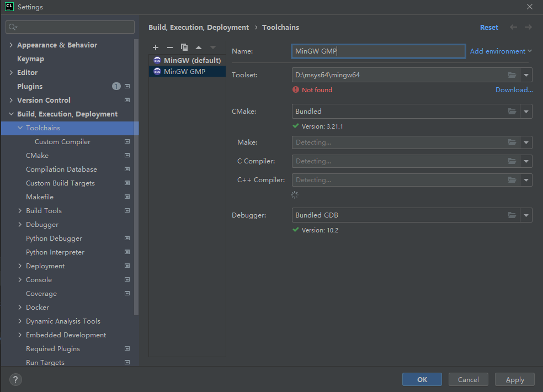
Task: Expand Appearance & Behavior section
Action: point(12,45)
